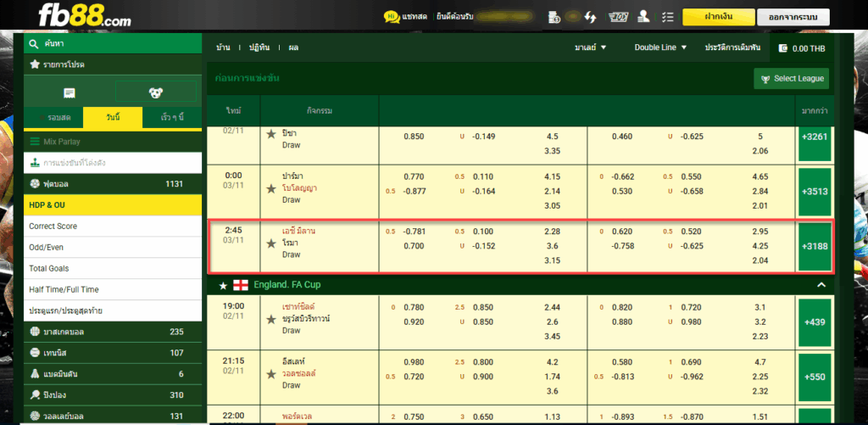Click Roma 1X2 odds 3.6

pos(553,246)
